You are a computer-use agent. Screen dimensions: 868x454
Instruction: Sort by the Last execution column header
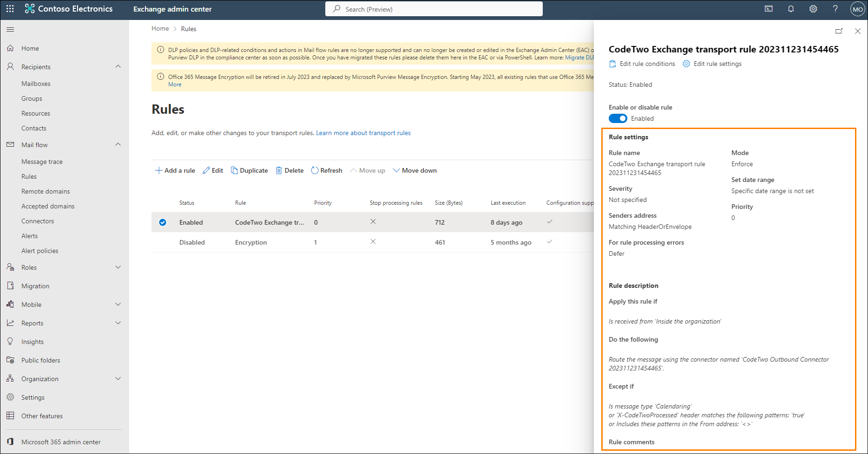508,203
